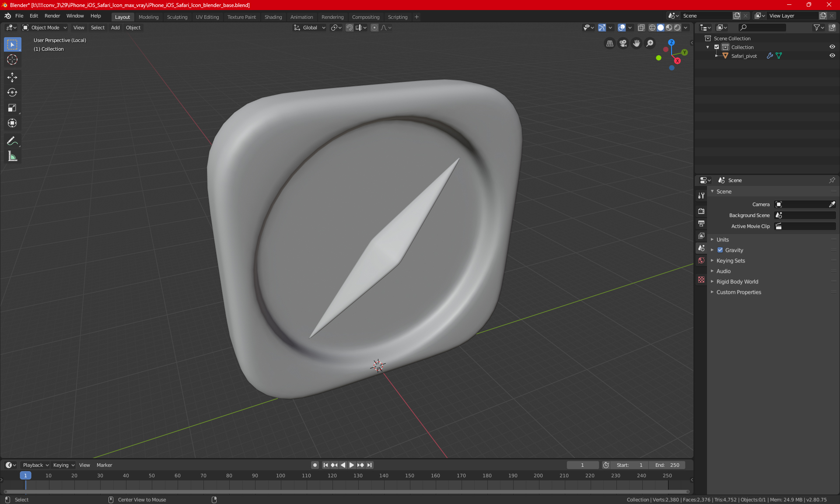Open the Keying dropdown in timeline

pos(63,465)
